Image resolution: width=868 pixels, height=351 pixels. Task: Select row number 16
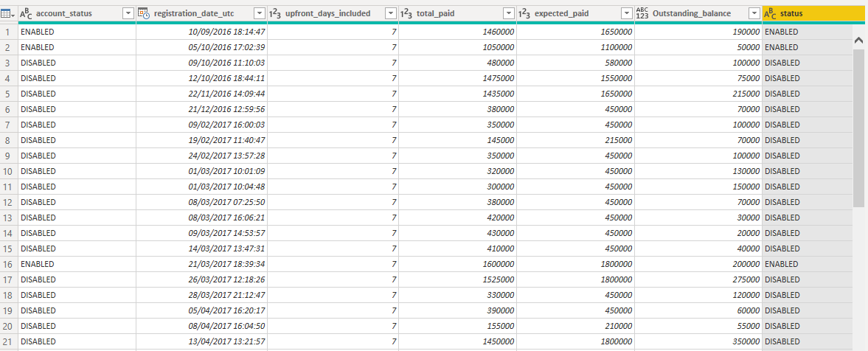[9, 264]
